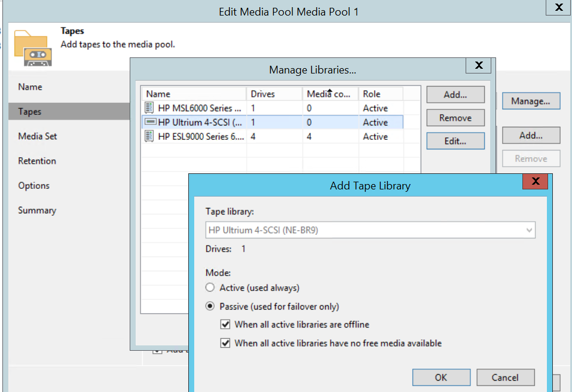
Task: Open the Tape library dropdown
Action: click(370, 230)
